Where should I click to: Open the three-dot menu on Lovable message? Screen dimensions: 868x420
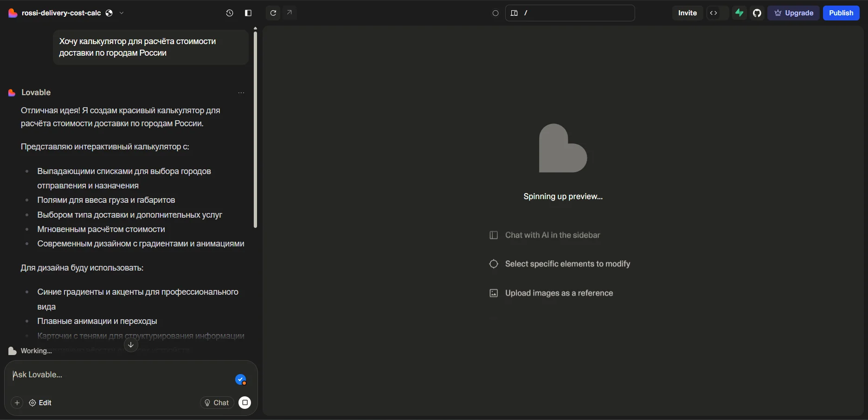pyautogui.click(x=241, y=93)
